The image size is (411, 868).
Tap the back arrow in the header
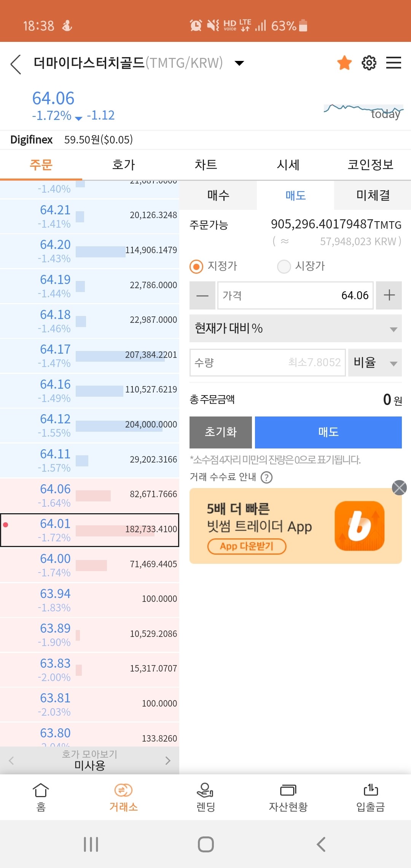pos(16,64)
